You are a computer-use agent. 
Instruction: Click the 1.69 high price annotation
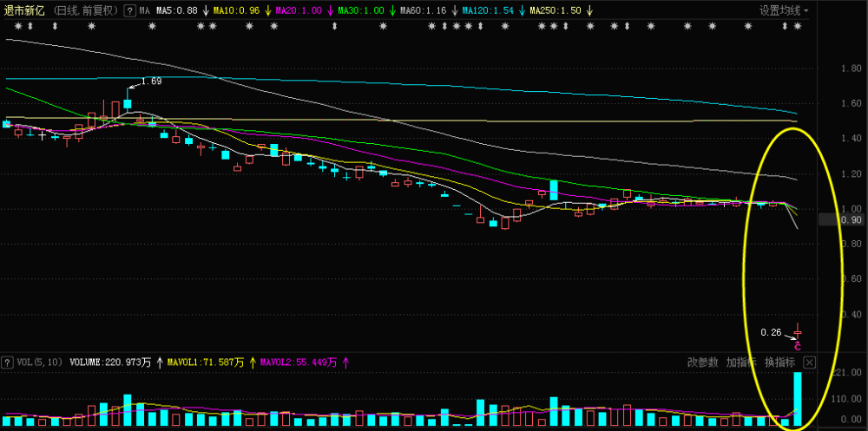[150, 82]
